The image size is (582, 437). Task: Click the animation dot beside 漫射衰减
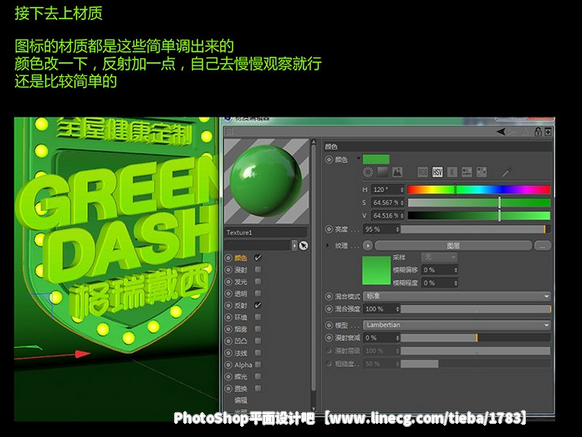tap(329, 338)
